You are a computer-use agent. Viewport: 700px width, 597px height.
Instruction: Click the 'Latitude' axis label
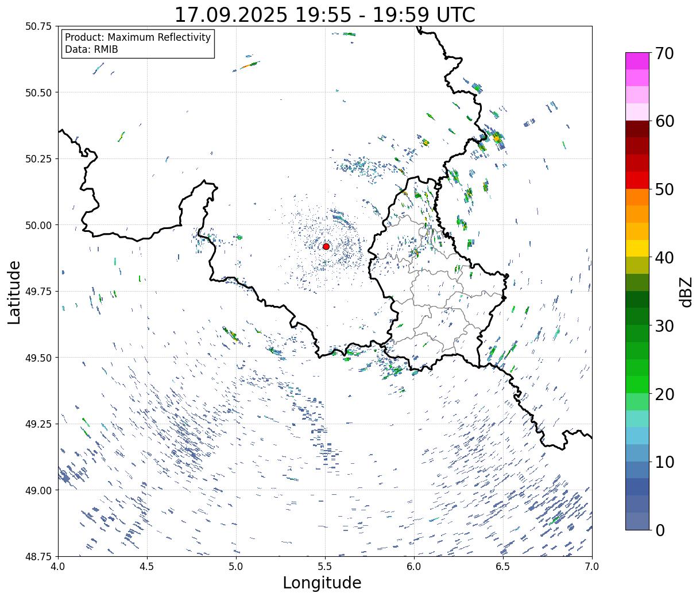point(14,292)
